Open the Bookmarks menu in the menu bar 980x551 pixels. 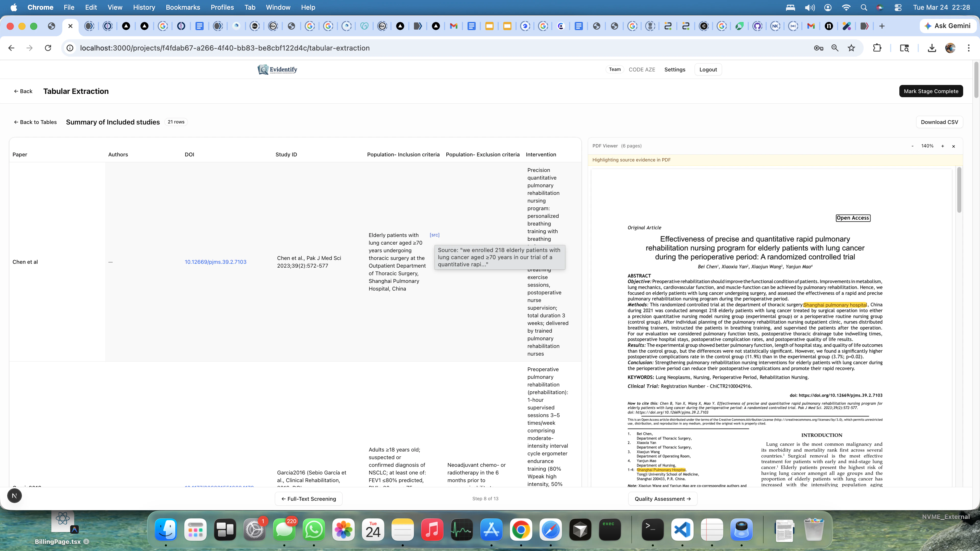[183, 7]
